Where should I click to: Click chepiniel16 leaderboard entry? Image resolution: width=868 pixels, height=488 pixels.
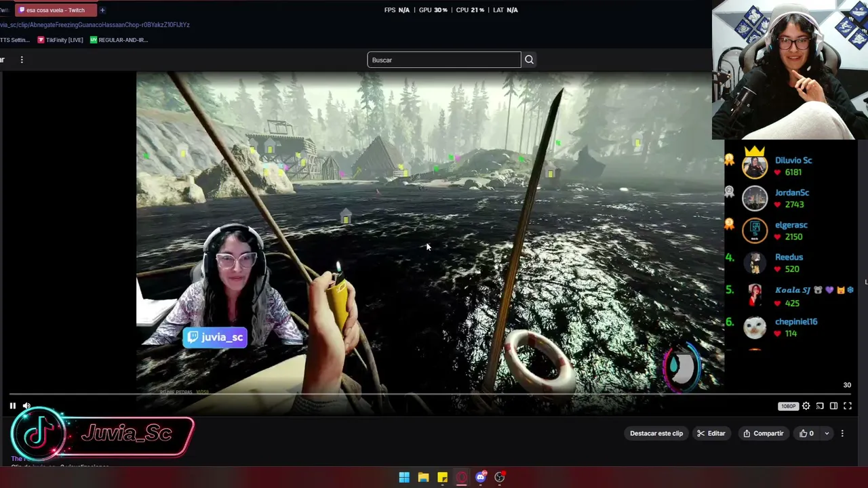pyautogui.click(x=796, y=322)
